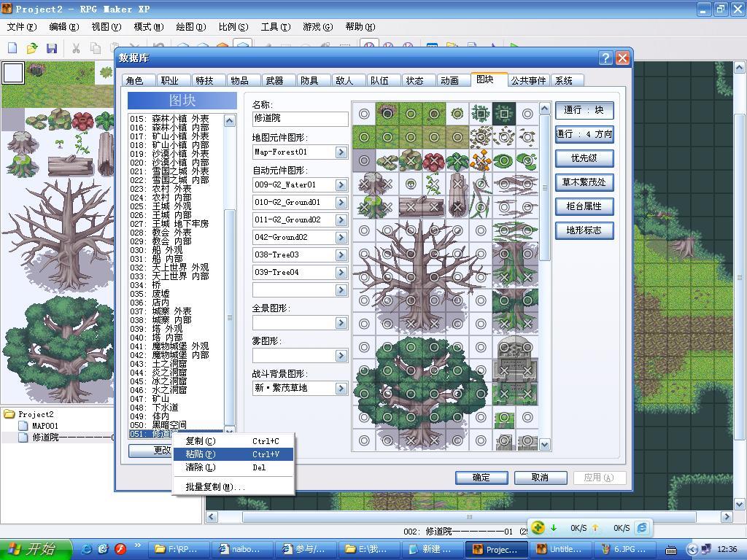Choose Paste (粘贴) from the context menu
The width and height of the screenshot is (747, 560).
pos(233,454)
